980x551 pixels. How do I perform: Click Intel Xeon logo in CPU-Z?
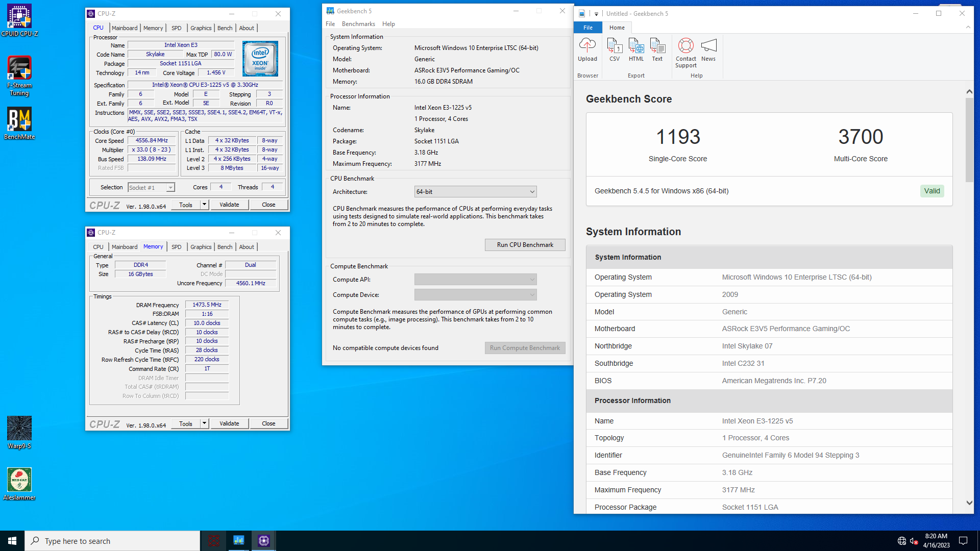260,59
